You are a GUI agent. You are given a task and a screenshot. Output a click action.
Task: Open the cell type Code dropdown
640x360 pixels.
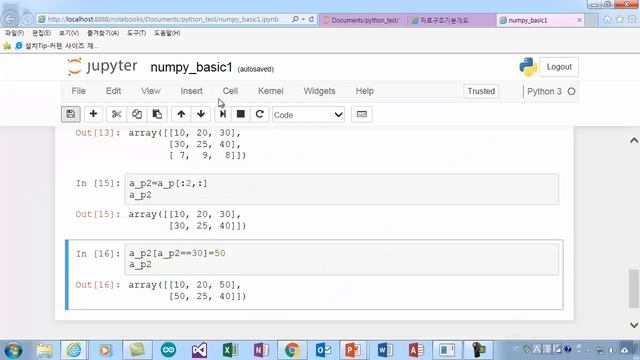308,115
